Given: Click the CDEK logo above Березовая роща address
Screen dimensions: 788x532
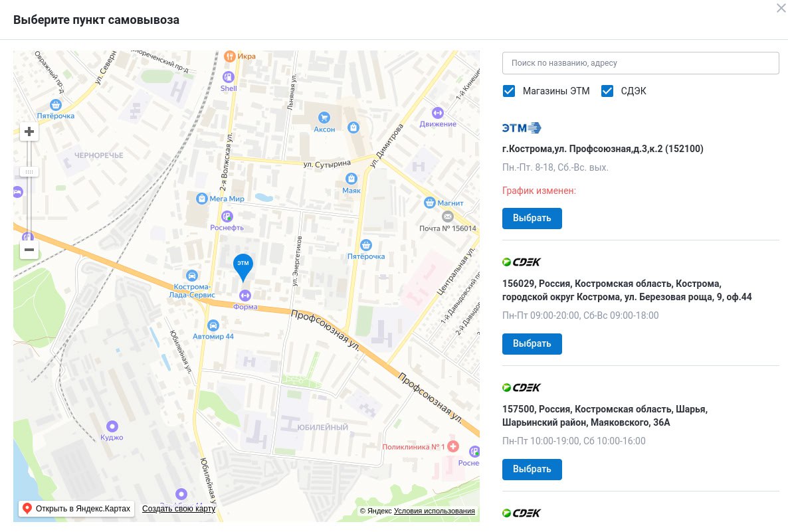Looking at the screenshot, I should pyautogui.click(x=521, y=262).
